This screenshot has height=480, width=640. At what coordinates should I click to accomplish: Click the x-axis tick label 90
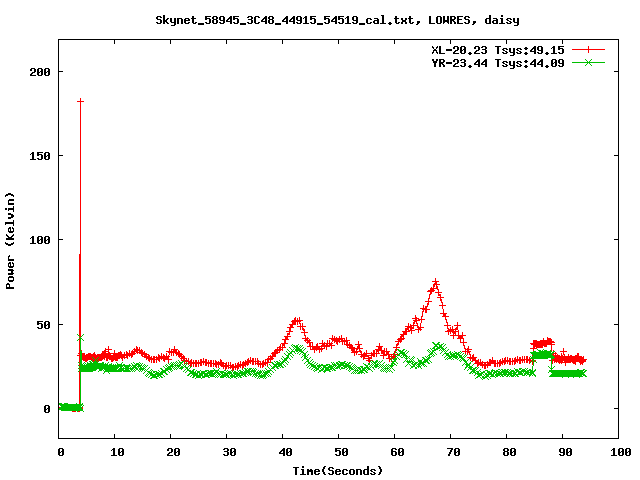click(565, 452)
